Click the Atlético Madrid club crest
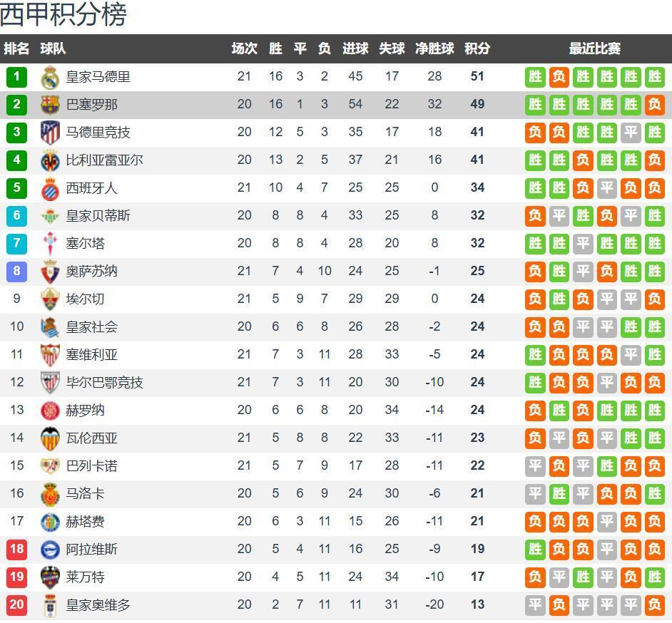This screenshot has width=672, height=623. 49,133
